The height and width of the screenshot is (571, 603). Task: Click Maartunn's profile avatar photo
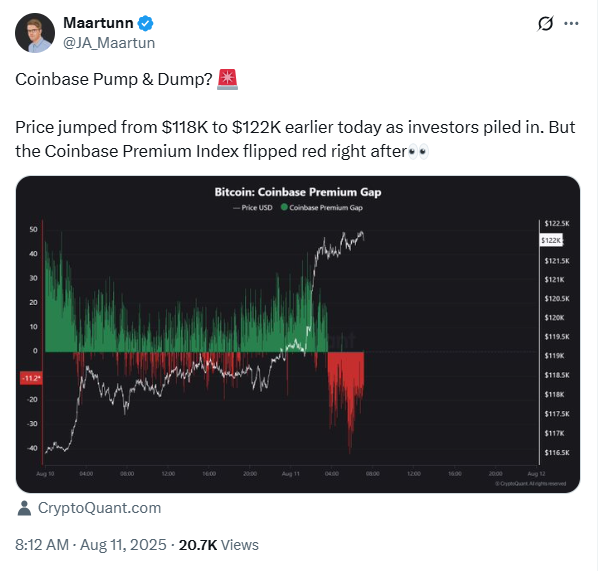(x=34, y=33)
